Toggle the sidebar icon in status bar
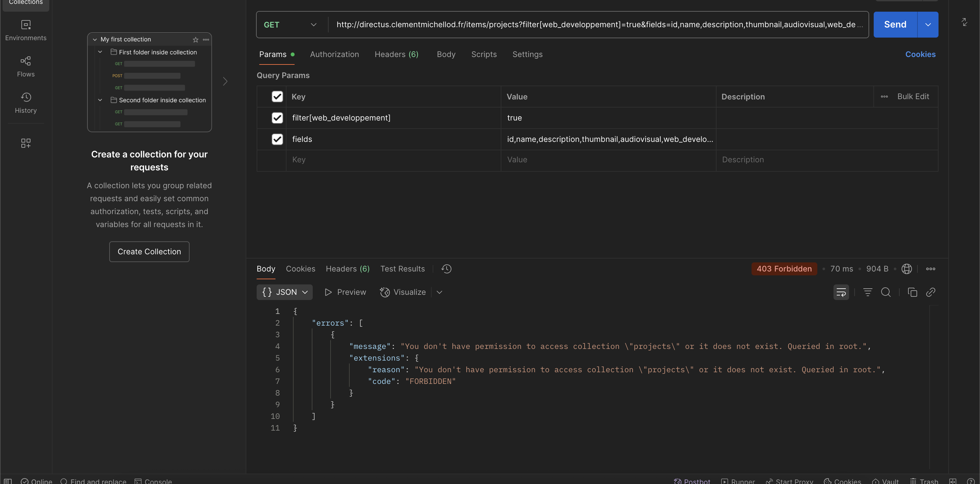Viewport: 980px width, 484px height. pyautogui.click(x=7, y=481)
